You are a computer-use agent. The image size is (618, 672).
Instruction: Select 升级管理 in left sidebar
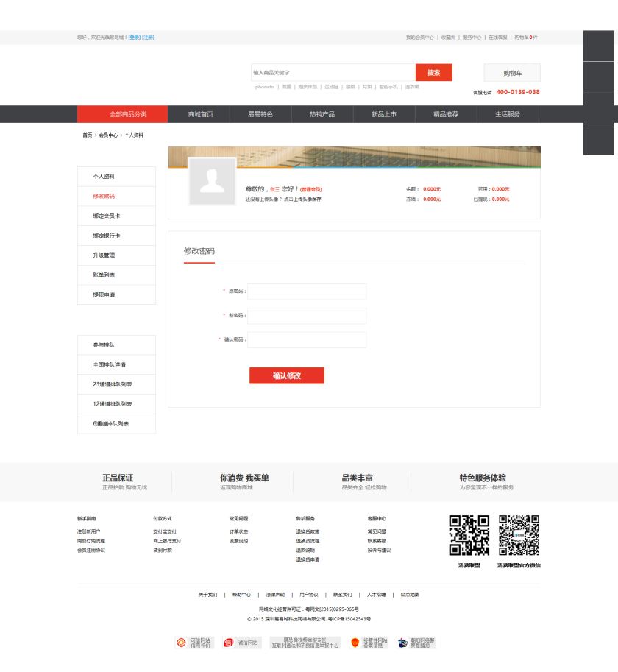tap(116, 255)
